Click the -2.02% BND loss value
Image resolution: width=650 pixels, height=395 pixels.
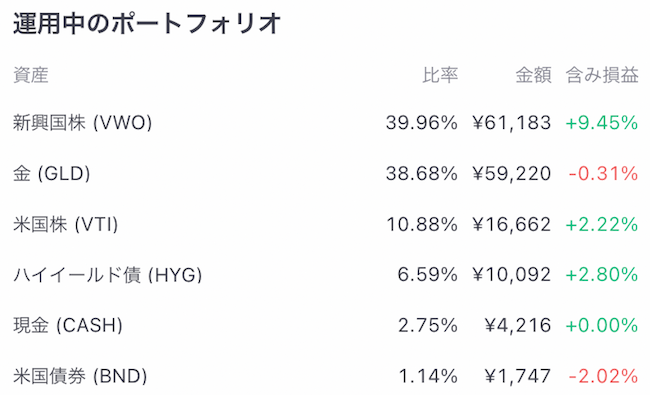click(603, 376)
